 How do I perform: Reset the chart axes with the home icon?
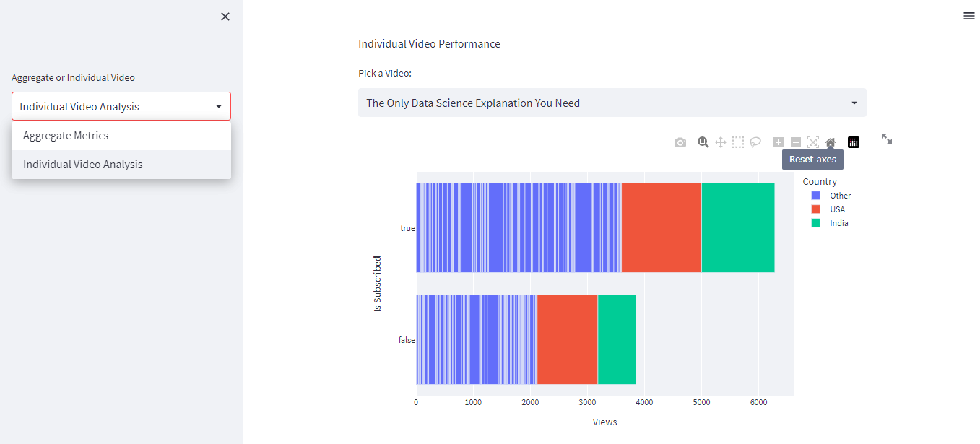pos(830,142)
